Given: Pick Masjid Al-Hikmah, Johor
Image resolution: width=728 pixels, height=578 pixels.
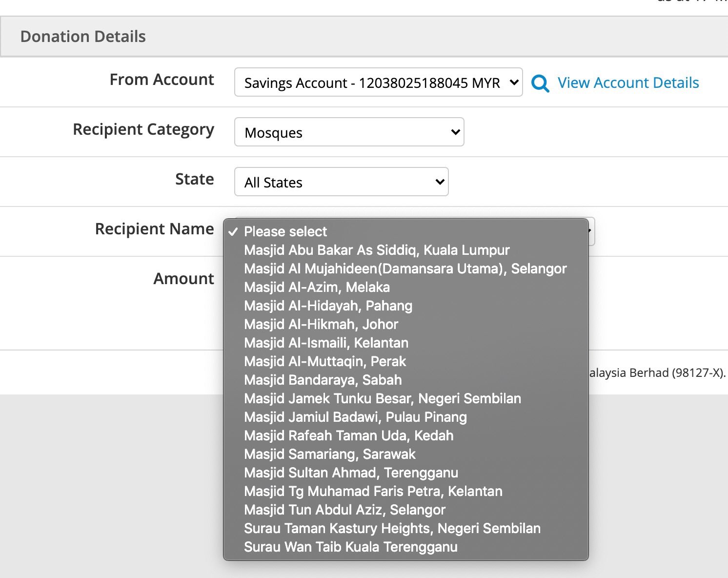Looking at the screenshot, I should (x=405, y=324).
